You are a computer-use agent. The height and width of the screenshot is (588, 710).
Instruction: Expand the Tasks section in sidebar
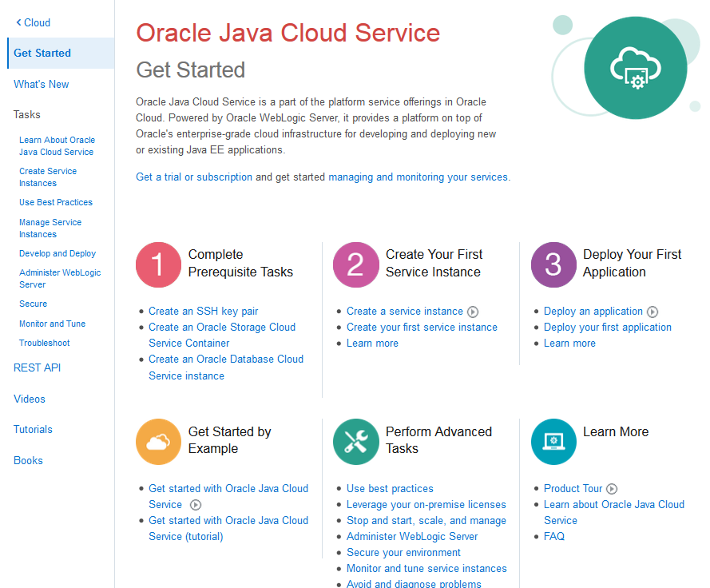27,114
